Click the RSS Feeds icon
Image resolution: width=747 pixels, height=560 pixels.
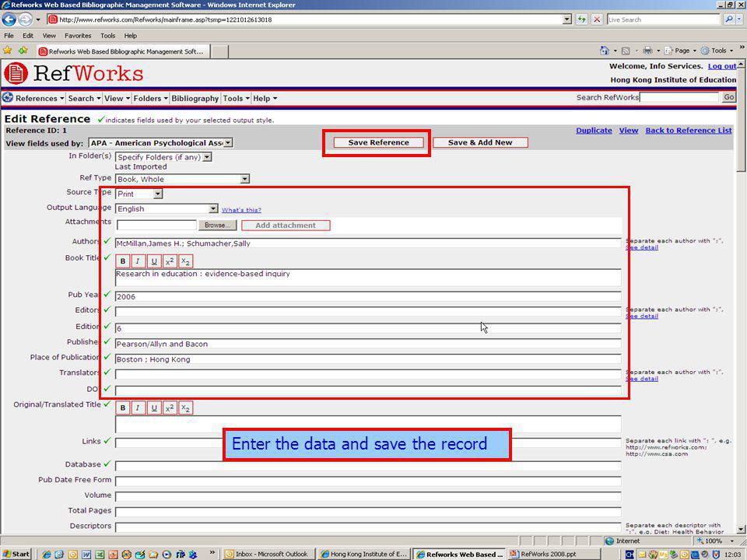(x=626, y=51)
